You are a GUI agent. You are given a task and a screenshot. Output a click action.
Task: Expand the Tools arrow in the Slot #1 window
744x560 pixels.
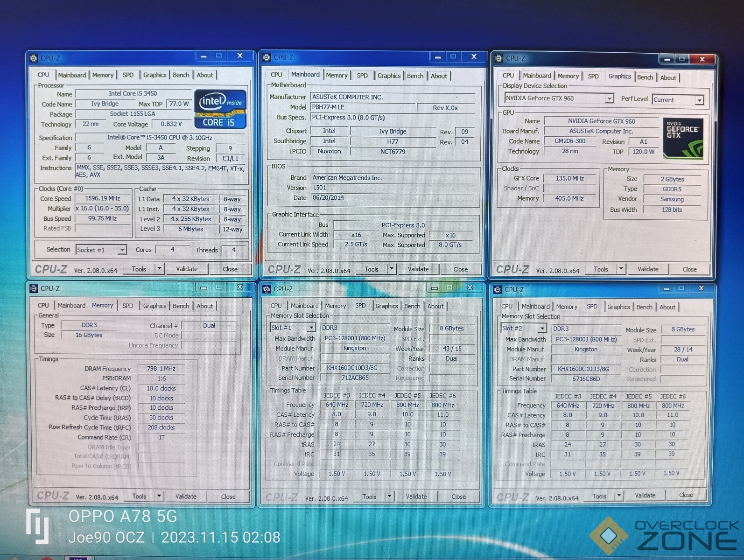(389, 496)
